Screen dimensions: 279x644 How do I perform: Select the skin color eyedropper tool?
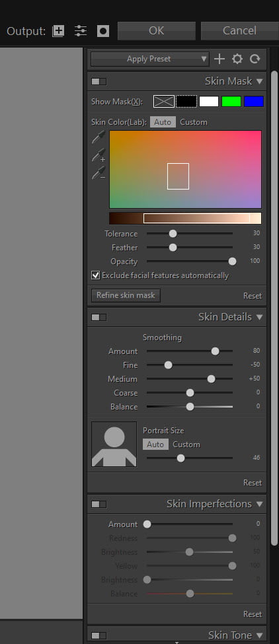[99, 137]
